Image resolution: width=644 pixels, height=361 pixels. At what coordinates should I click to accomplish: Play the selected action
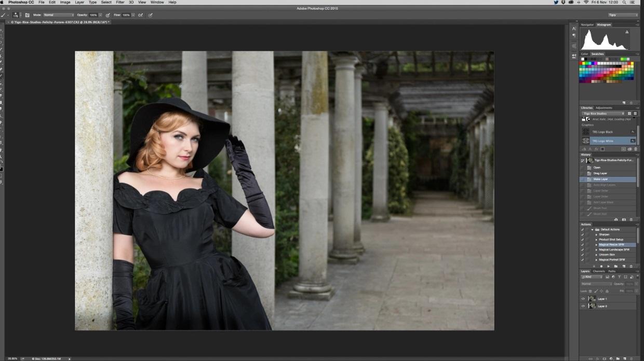pyautogui.click(x=609, y=266)
